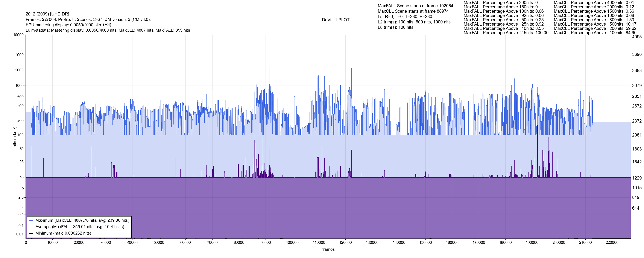Click the 4095 right-axis PQ value label
Viewport: 644px width, 258px height.
pyautogui.click(x=637, y=37)
